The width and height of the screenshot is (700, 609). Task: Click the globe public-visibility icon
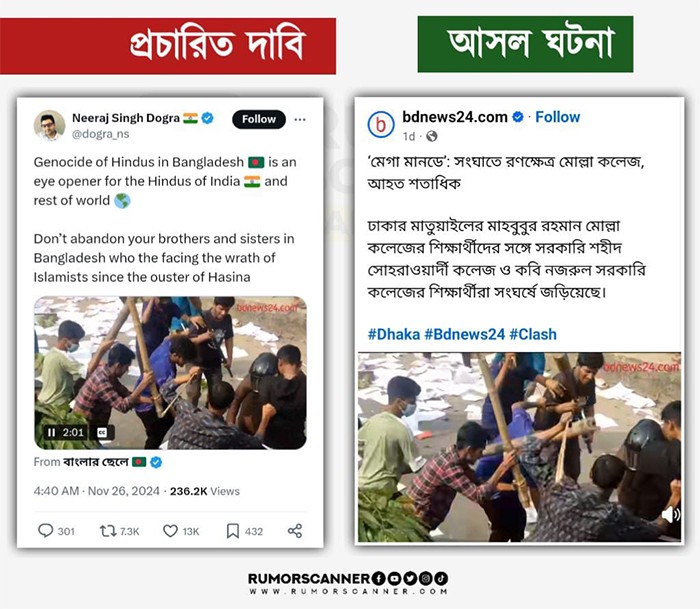pos(432,136)
